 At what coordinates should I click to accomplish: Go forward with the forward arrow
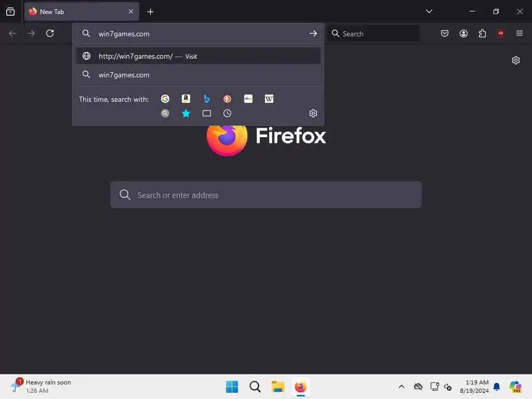pos(31,33)
